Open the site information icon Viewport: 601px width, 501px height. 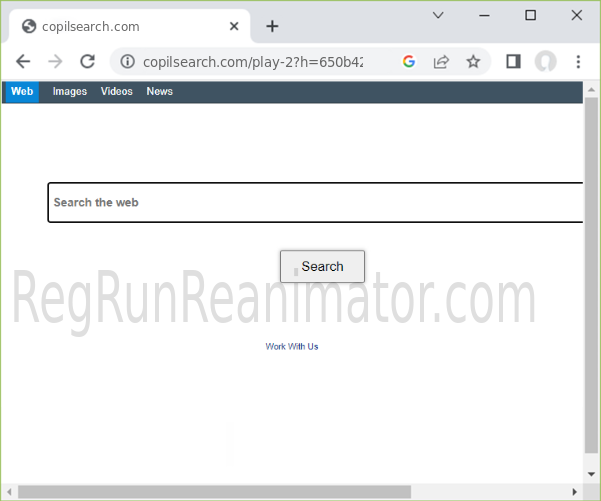[x=127, y=62]
